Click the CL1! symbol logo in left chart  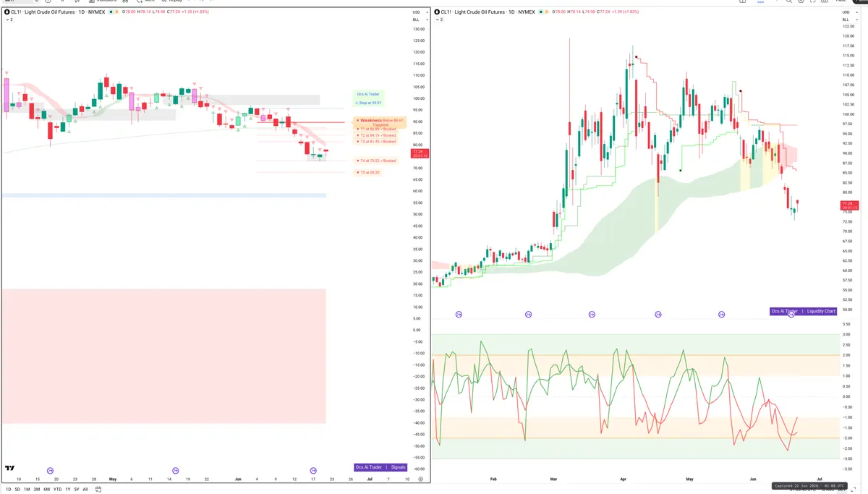tap(7, 13)
